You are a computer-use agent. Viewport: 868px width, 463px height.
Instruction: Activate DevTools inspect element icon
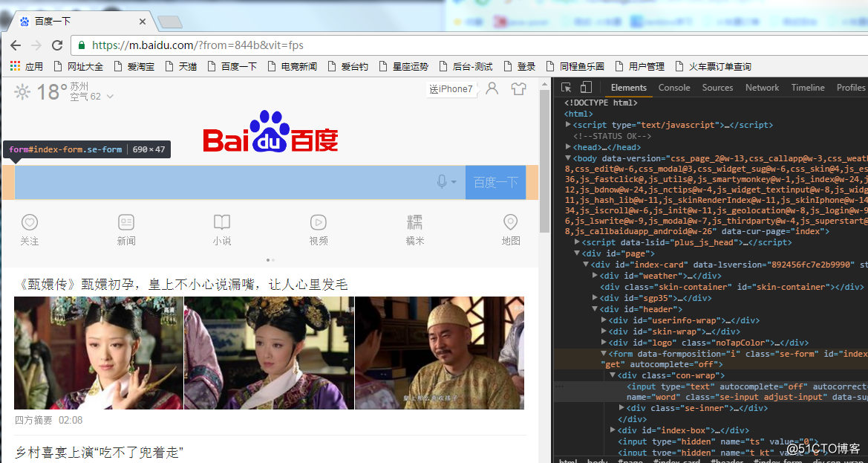click(566, 88)
